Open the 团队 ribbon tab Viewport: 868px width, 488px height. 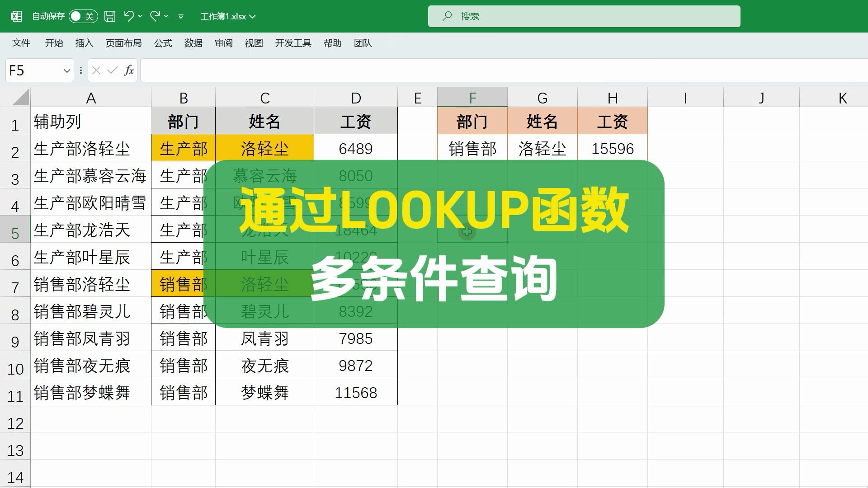363,43
